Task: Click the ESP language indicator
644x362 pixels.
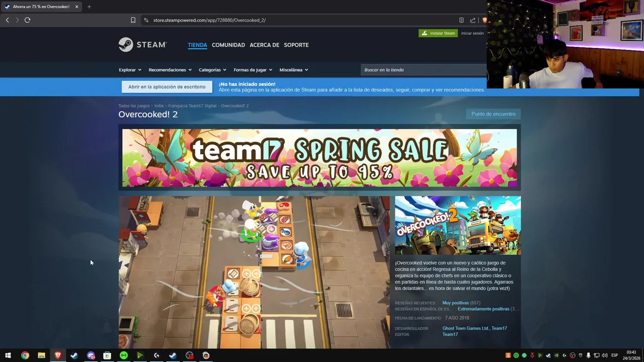Action: tap(614, 355)
